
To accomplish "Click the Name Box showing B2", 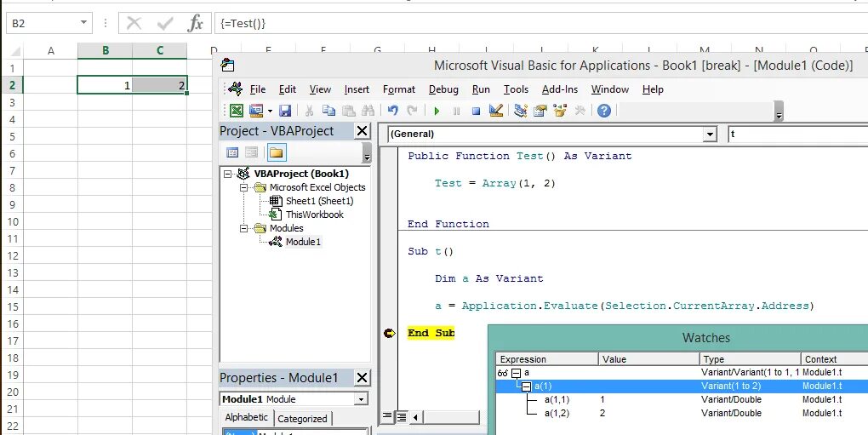I will point(43,23).
